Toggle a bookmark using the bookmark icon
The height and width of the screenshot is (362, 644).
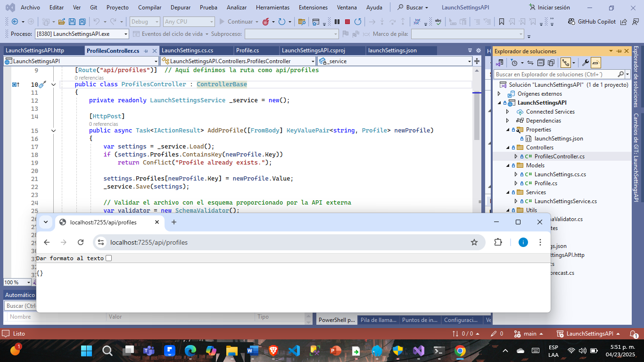(x=502, y=22)
